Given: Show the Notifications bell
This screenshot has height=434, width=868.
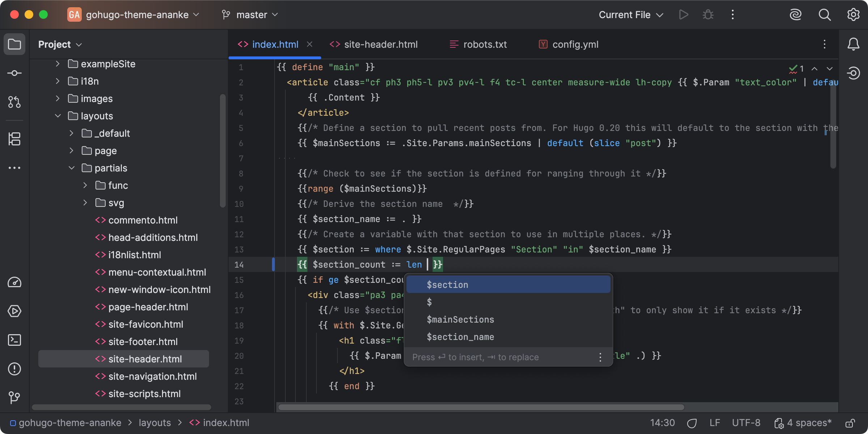Looking at the screenshot, I should (x=854, y=44).
